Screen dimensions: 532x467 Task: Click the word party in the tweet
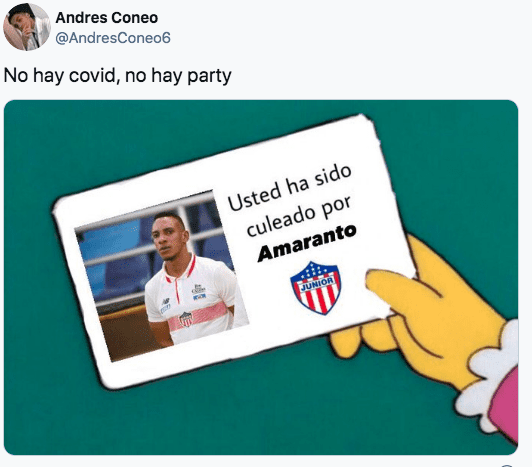tap(209, 76)
